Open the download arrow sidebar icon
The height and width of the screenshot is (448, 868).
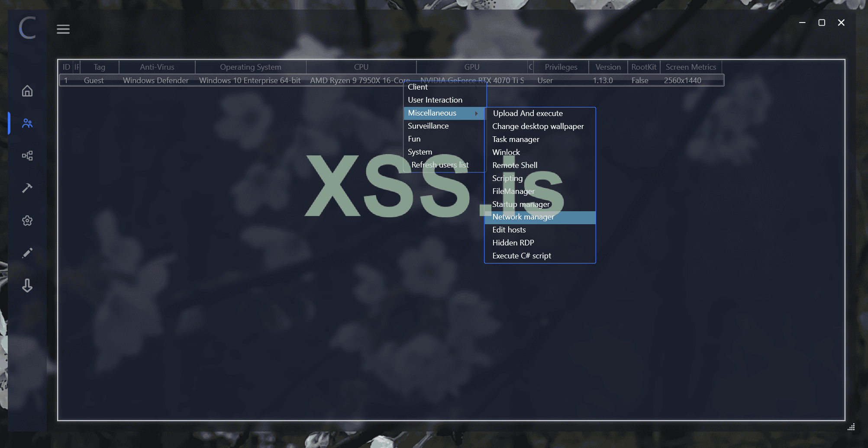[x=27, y=285]
